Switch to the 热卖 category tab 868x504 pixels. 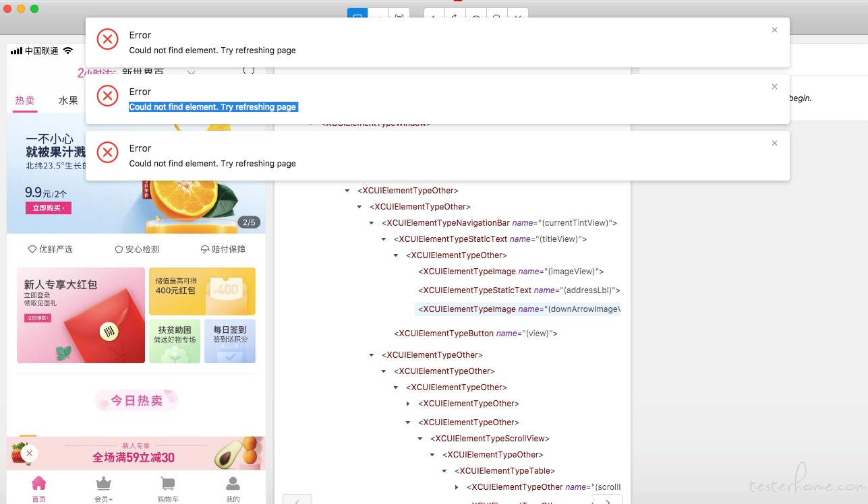[25, 100]
